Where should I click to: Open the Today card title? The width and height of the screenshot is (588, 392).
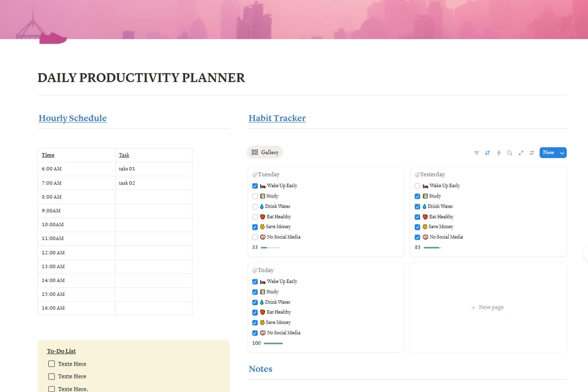pyautogui.click(x=263, y=270)
